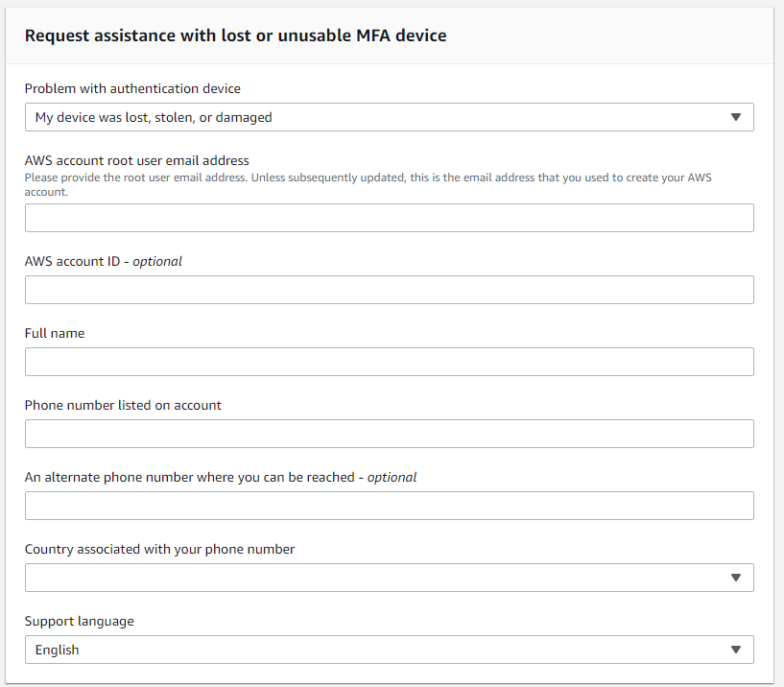Screen dimensions: 784x687
Task: Focus the AWS account ID input box
Action: 389,290
